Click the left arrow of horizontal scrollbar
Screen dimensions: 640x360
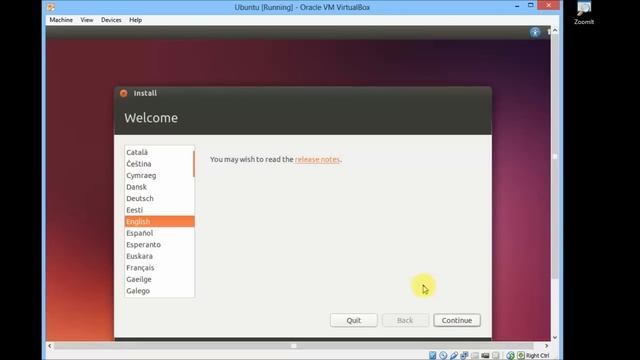pos(50,346)
